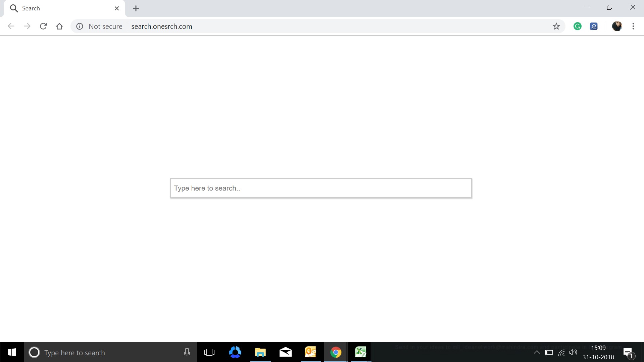
Task: Reload the current page
Action: point(43,26)
